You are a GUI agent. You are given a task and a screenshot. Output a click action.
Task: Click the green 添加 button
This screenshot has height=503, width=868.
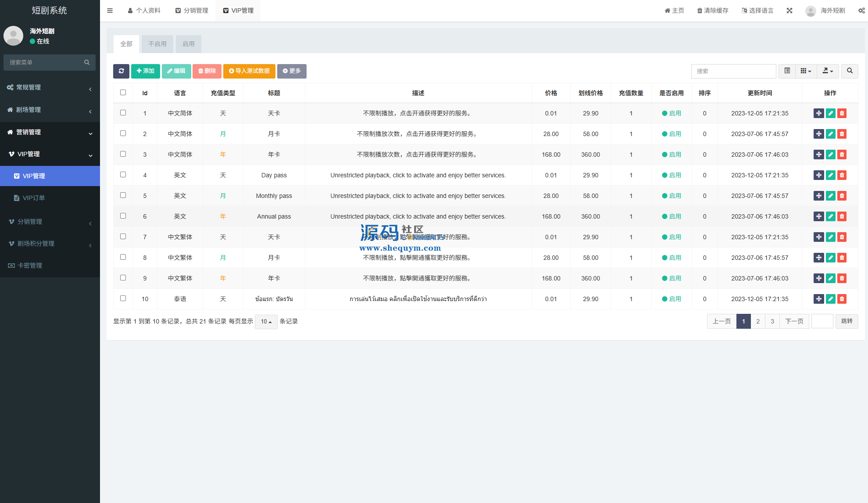[146, 71]
